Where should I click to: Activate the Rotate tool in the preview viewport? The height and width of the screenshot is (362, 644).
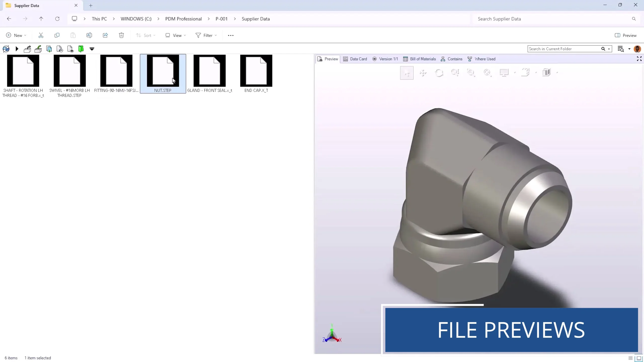(x=439, y=73)
